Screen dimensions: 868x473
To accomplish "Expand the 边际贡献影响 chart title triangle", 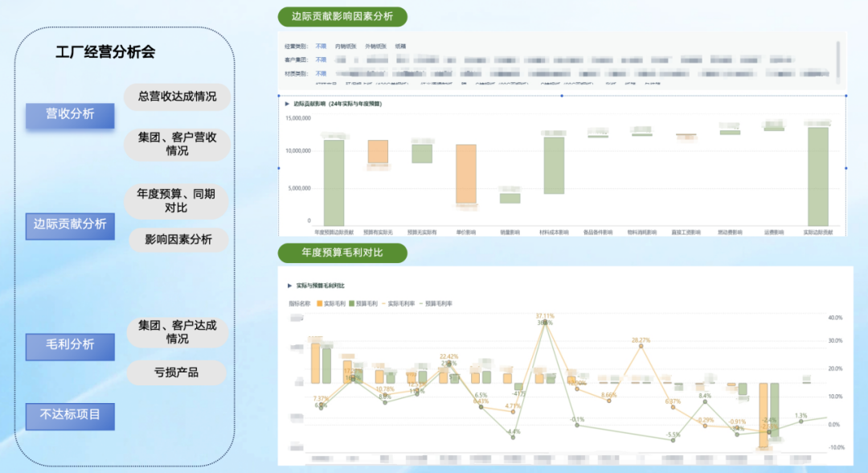I will pos(287,104).
